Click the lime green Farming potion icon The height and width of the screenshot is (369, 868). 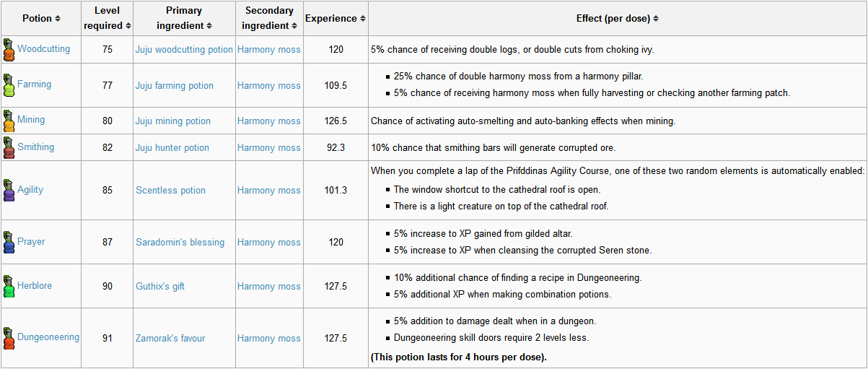click(9, 84)
